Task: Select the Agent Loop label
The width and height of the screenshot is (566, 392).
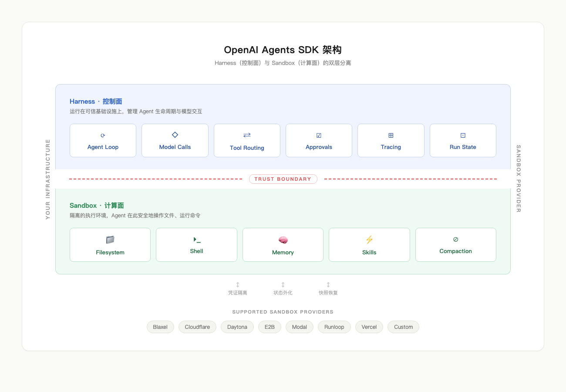Action: (x=103, y=147)
